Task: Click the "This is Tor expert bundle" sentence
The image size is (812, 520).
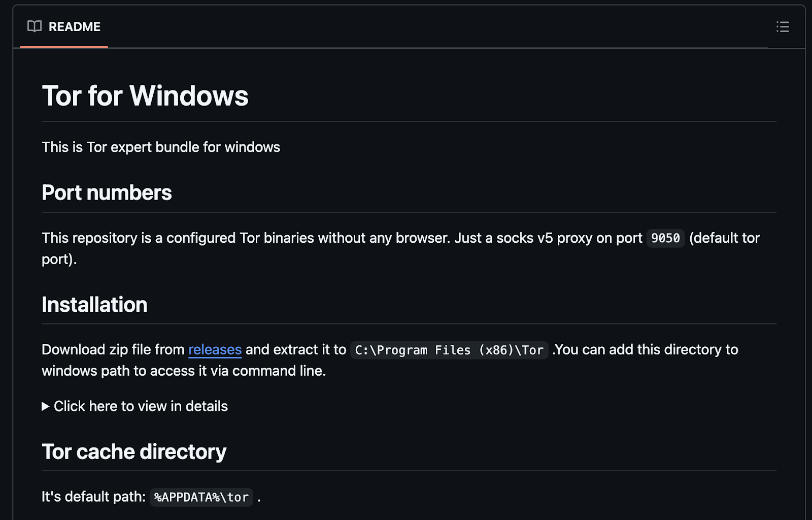Action: 161,147
